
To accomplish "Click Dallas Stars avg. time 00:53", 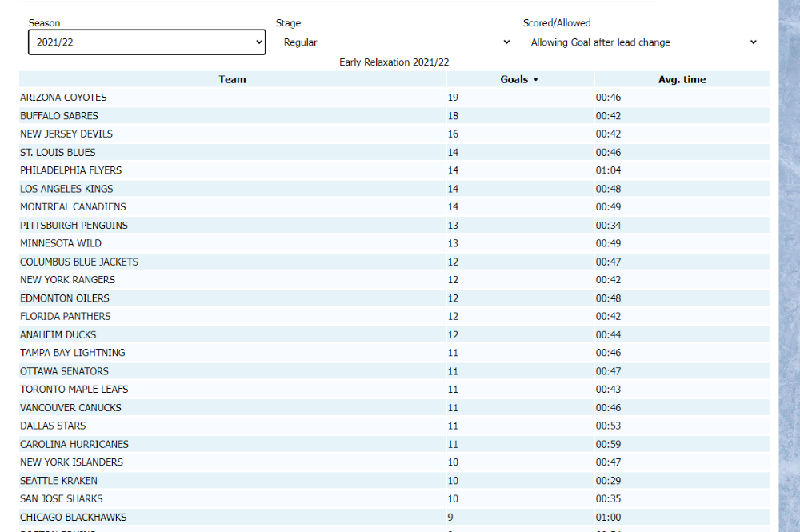I will 608,426.
